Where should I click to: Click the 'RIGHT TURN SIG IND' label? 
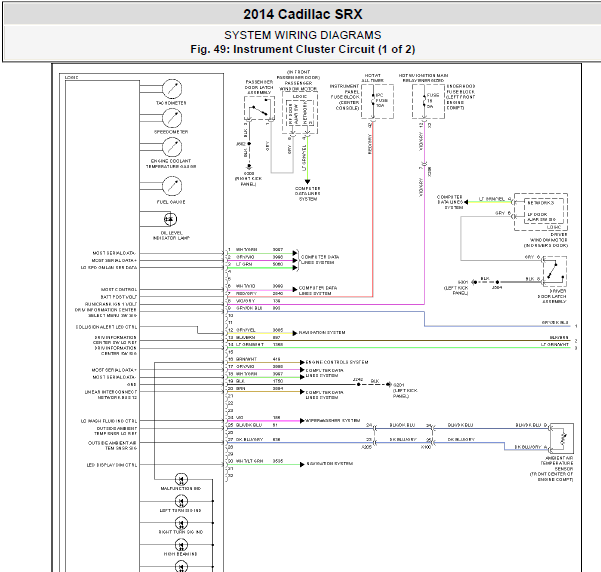point(181,533)
